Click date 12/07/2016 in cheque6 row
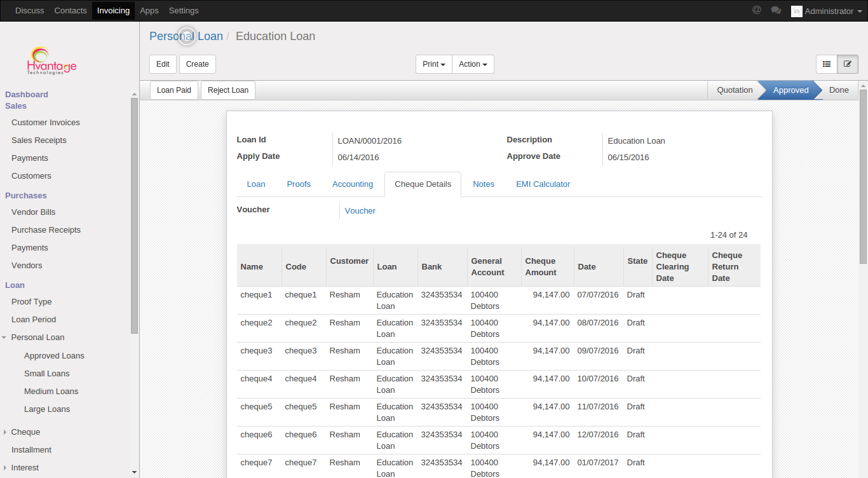The image size is (868, 478). (x=598, y=435)
